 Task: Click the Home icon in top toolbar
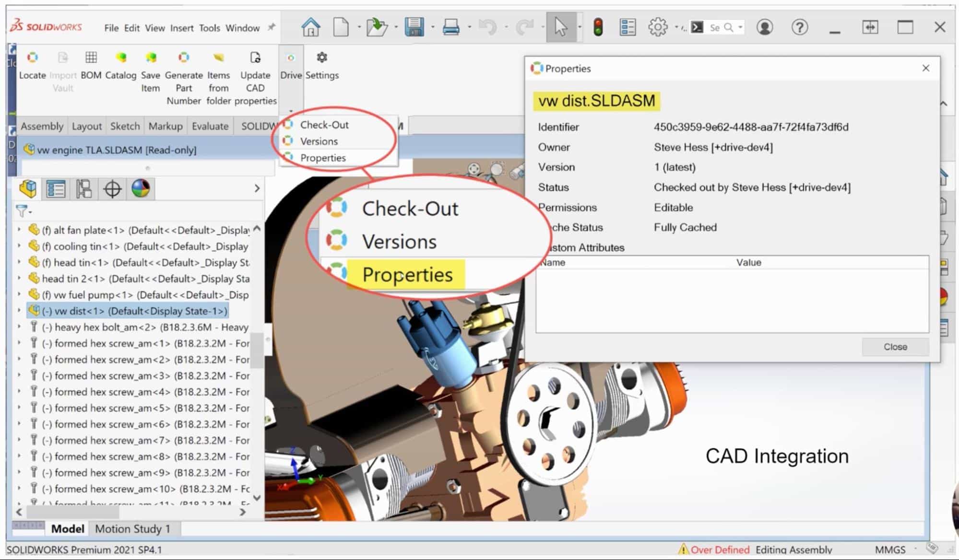pyautogui.click(x=310, y=27)
